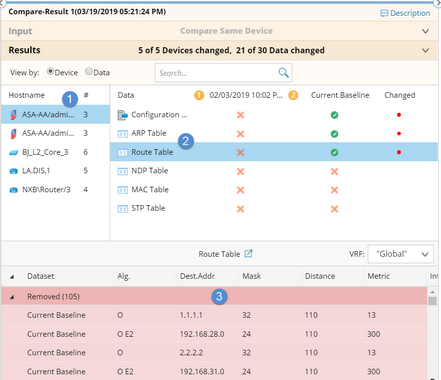441x380 pixels.
Task: Click the Route Table green check icon
Action: pos(334,152)
